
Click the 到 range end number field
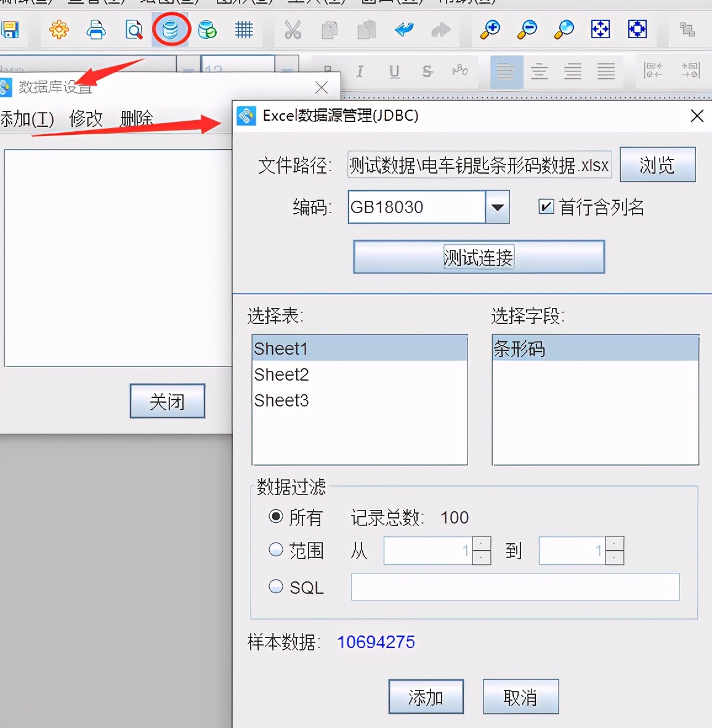pyautogui.click(x=572, y=551)
